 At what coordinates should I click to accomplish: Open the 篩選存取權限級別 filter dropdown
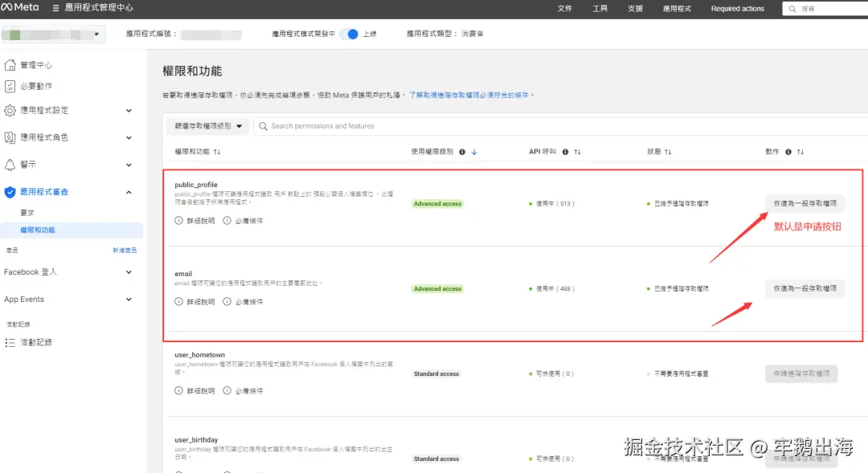click(x=206, y=126)
